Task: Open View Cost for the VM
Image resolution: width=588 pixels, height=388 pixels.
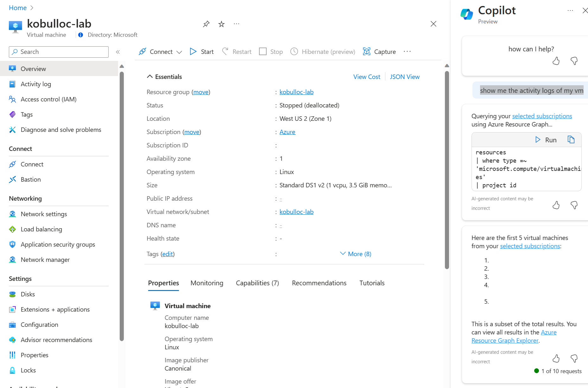Action: click(367, 76)
